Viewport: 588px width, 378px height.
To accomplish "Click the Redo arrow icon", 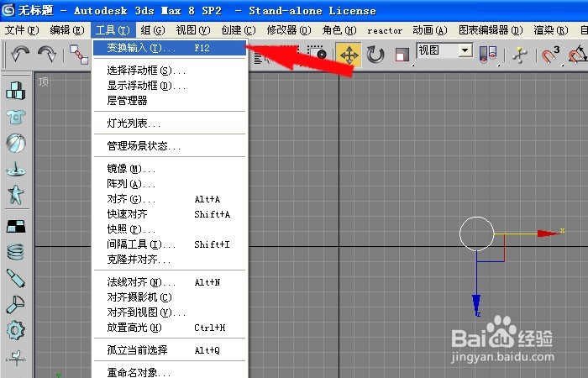I will (47, 55).
